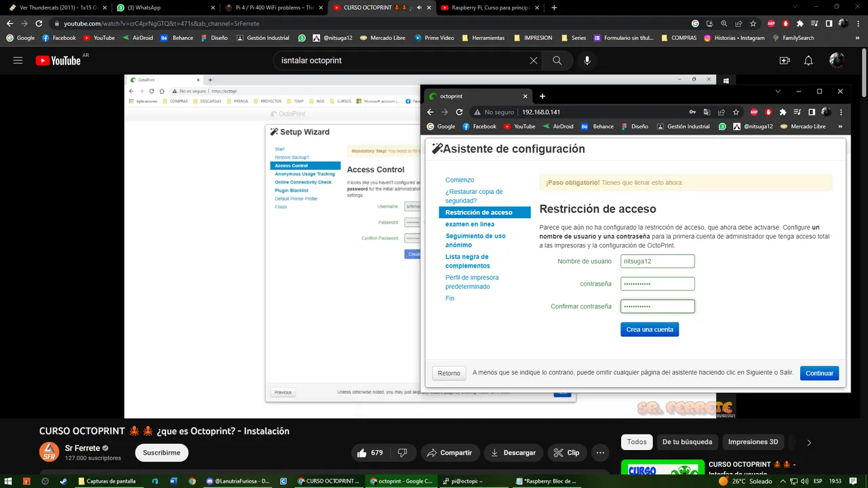Clear the YouTube search box text
Image resolution: width=868 pixels, height=488 pixels.
click(534, 60)
